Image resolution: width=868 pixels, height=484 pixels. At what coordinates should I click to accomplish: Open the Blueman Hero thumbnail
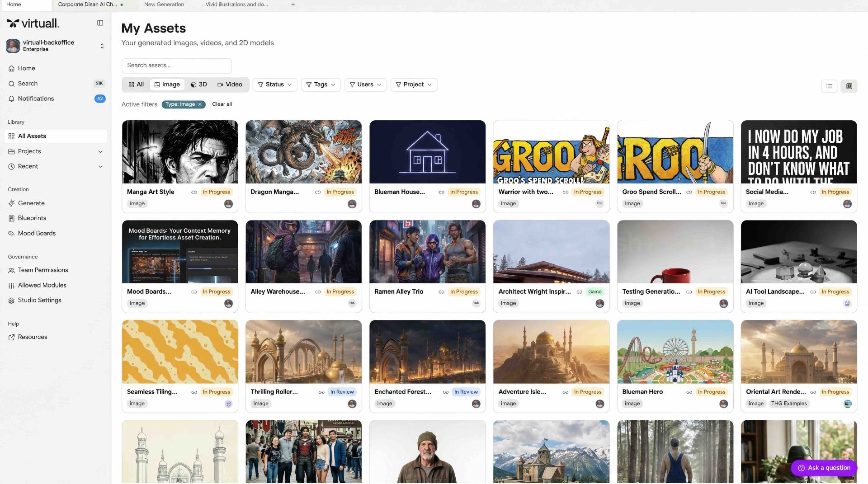click(x=675, y=352)
